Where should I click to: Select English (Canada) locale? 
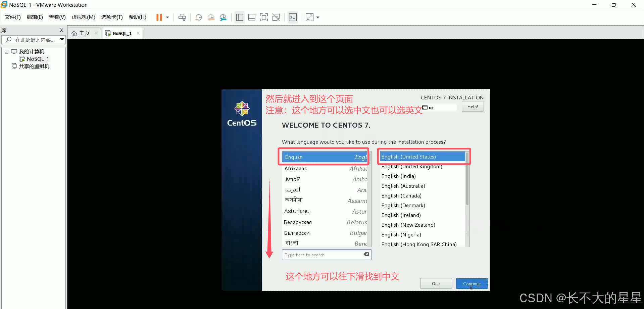[423, 196]
